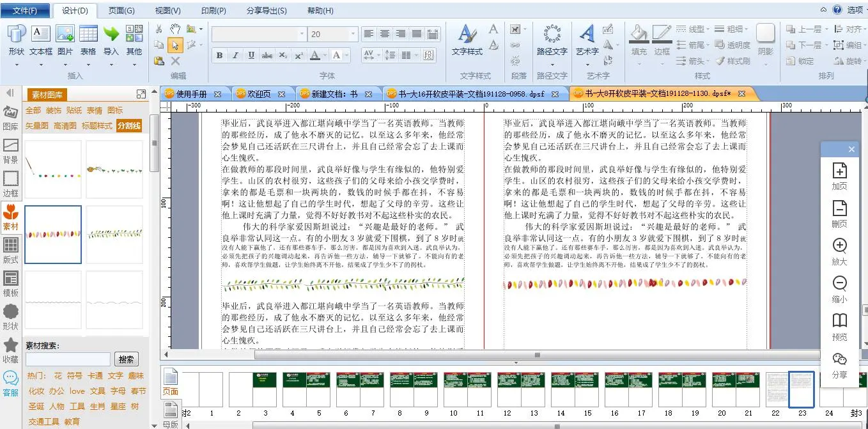Open the font size dropdown
This screenshot has height=429, width=868.
pos(353,34)
